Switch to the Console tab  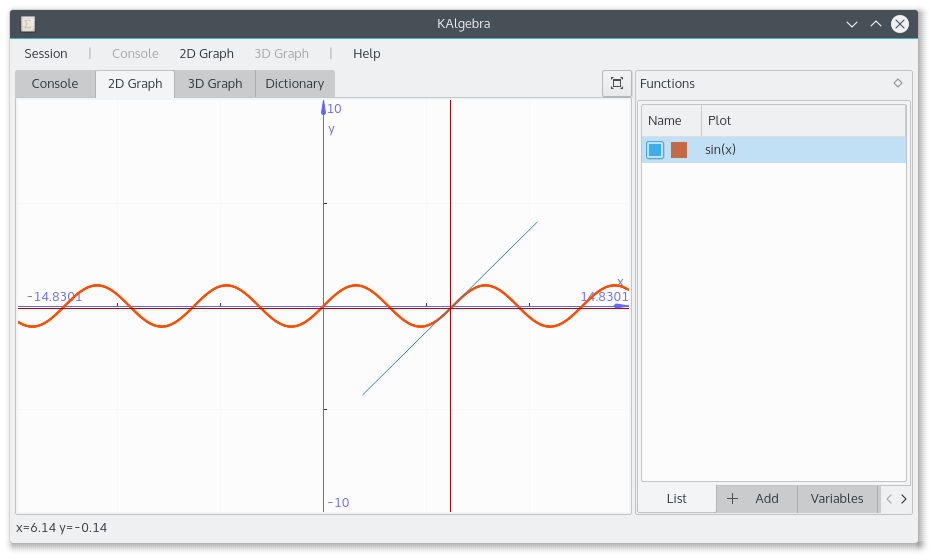[x=55, y=84]
